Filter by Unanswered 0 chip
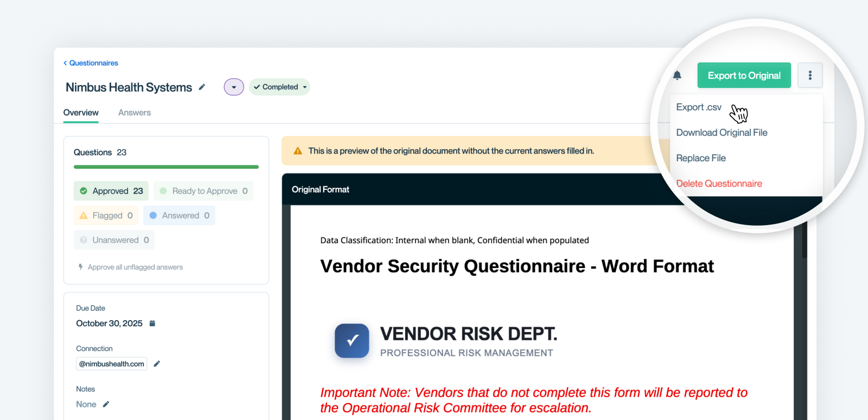 click(114, 240)
